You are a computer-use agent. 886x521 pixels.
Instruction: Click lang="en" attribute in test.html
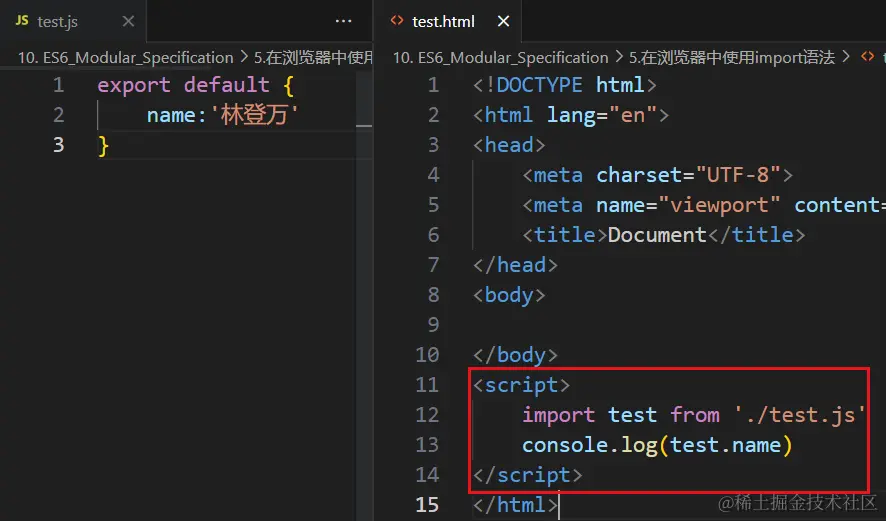(601, 115)
